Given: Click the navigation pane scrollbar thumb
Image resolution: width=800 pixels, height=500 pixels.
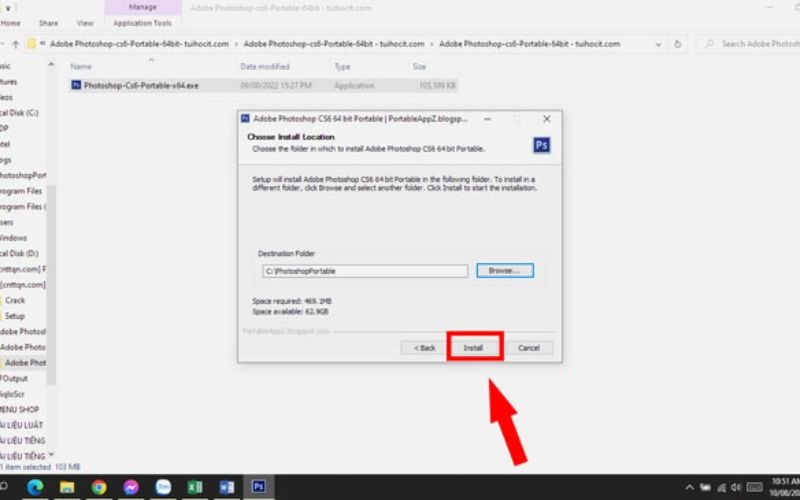Looking at the screenshot, I should (x=51, y=284).
